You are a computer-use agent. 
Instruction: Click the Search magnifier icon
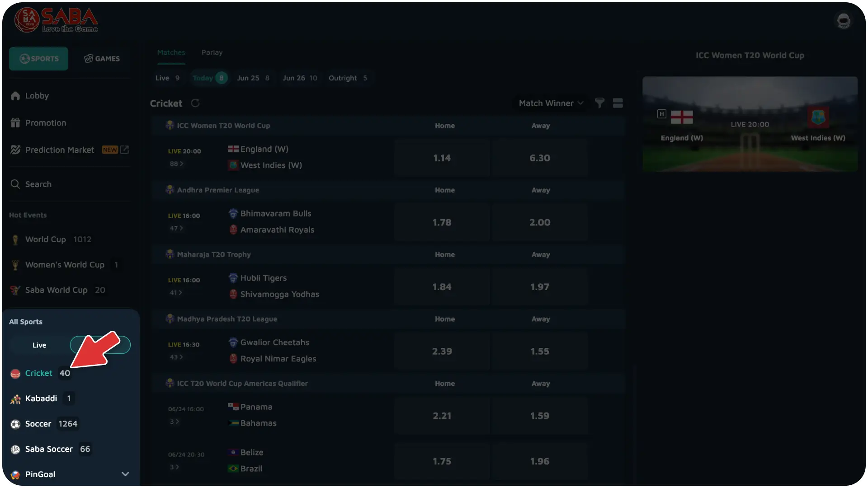[15, 184]
